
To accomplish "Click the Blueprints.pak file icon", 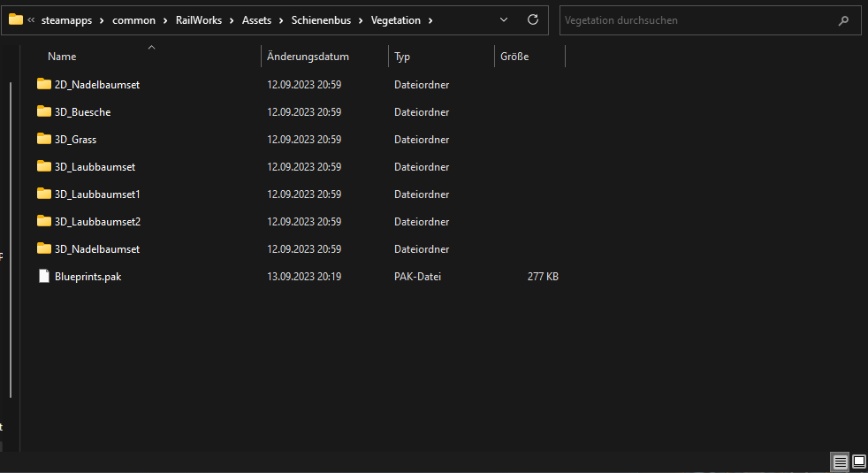I will tap(44, 277).
